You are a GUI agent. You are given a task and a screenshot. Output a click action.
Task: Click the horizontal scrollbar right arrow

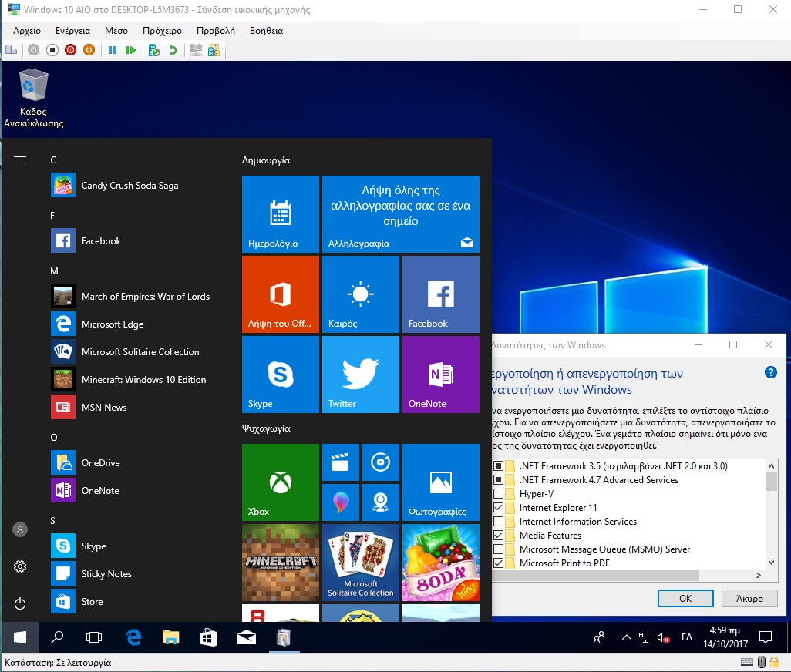coord(758,575)
